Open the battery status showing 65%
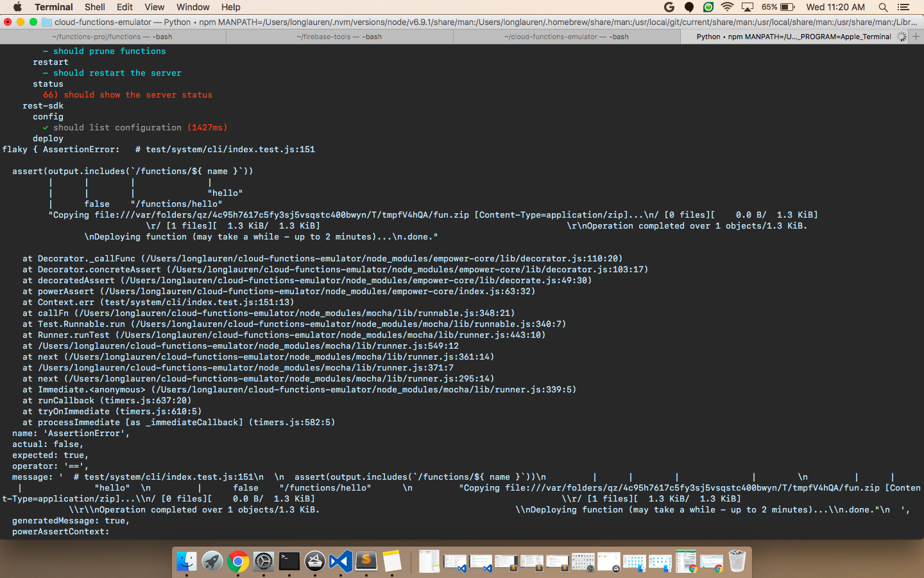The image size is (924, 578). click(778, 7)
